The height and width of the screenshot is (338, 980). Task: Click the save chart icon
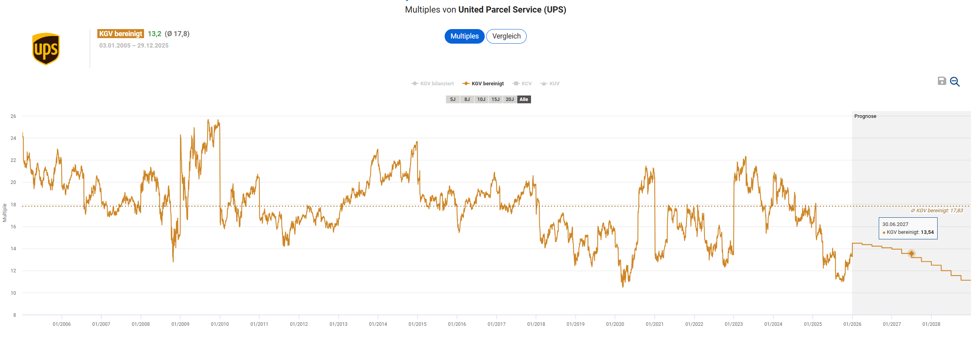942,81
